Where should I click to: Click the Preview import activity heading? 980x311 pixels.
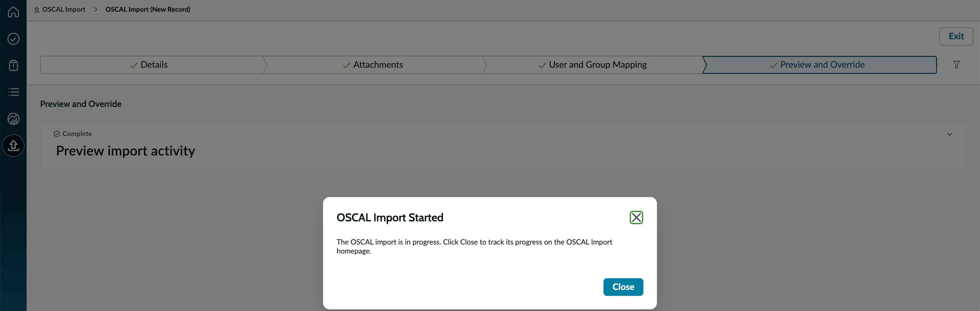pyautogui.click(x=126, y=151)
